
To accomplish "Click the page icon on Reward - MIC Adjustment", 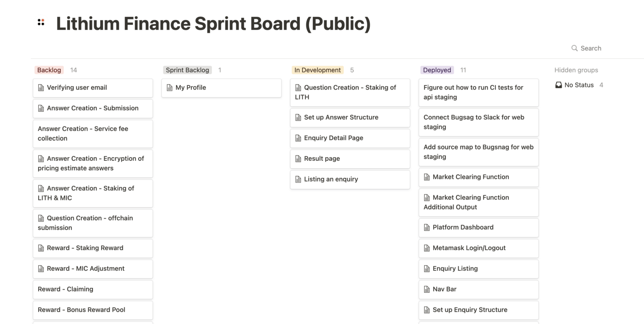I will click(x=41, y=269).
